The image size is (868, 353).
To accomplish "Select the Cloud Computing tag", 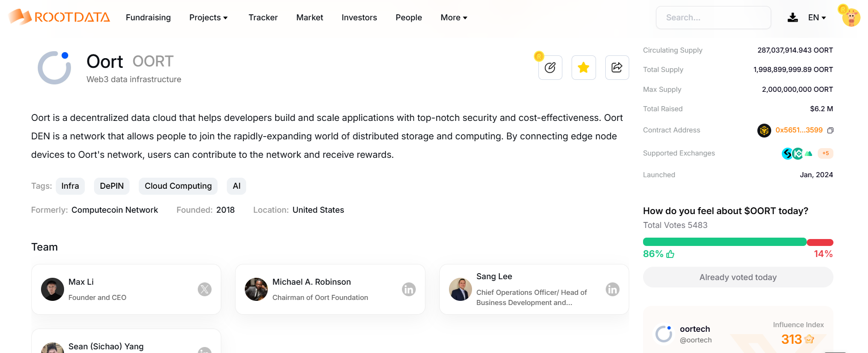I will 178,186.
